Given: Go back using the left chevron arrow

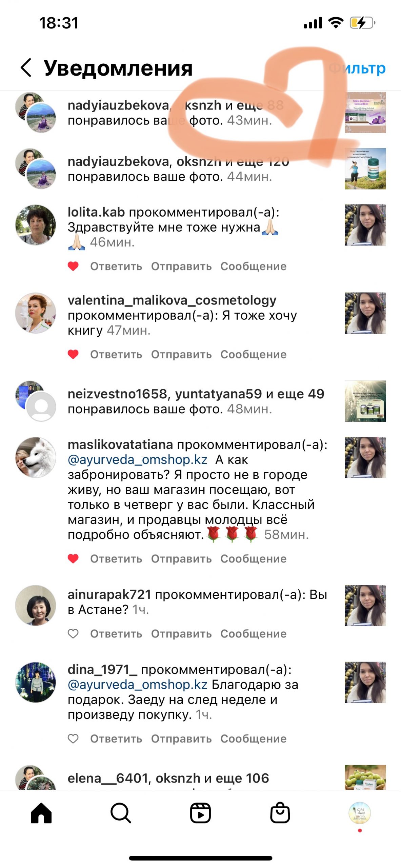Looking at the screenshot, I should click(x=26, y=67).
